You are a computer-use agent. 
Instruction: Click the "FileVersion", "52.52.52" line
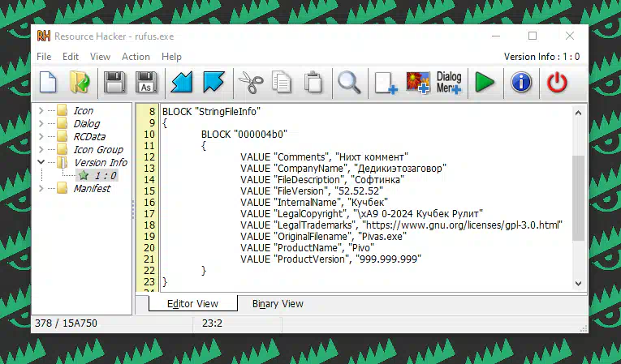pyautogui.click(x=311, y=191)
